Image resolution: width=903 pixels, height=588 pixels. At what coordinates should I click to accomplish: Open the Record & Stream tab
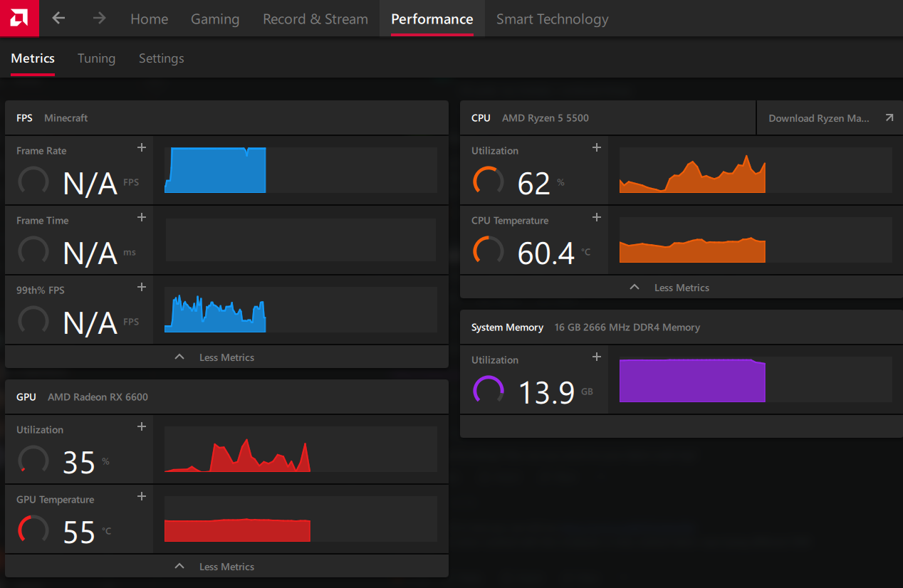[x=315, y=19]
